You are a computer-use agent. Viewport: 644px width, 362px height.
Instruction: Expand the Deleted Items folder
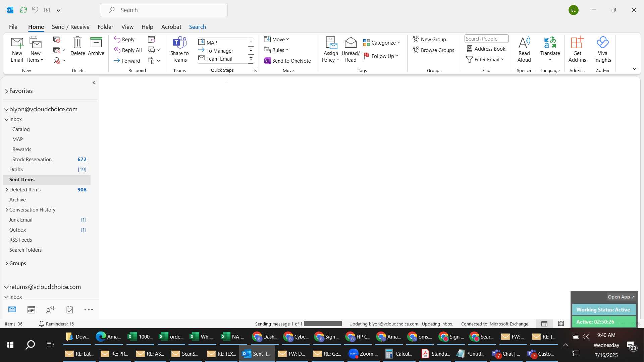[x=7, y=190]
